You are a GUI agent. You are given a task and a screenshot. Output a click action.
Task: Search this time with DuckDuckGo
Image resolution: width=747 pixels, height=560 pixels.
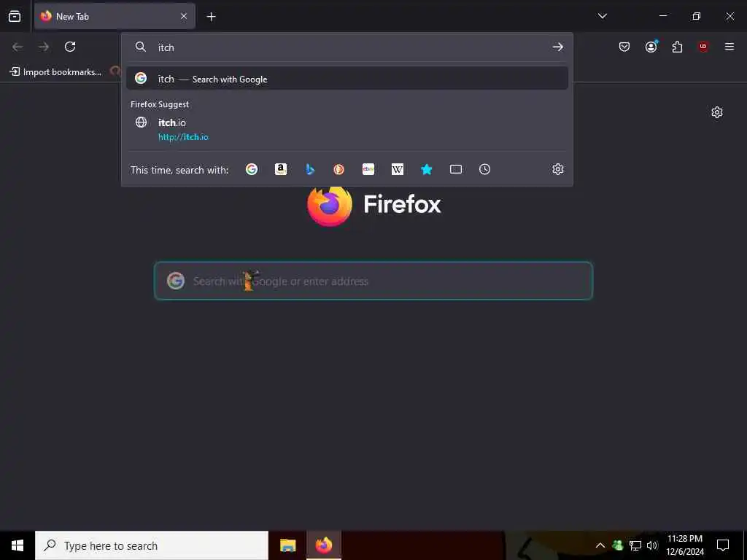pos(338,169)
